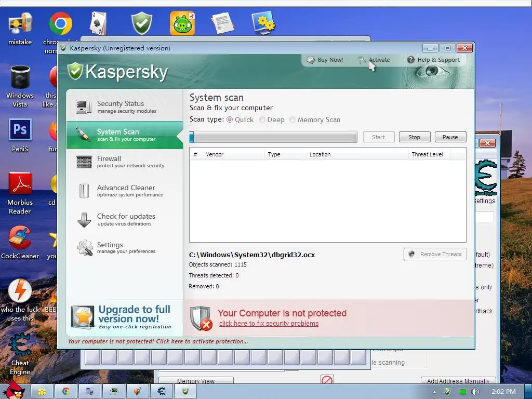Open the CCleaner-style broom desktop icon
This screenshot has height=399, width=532.
tap(20, 237)
